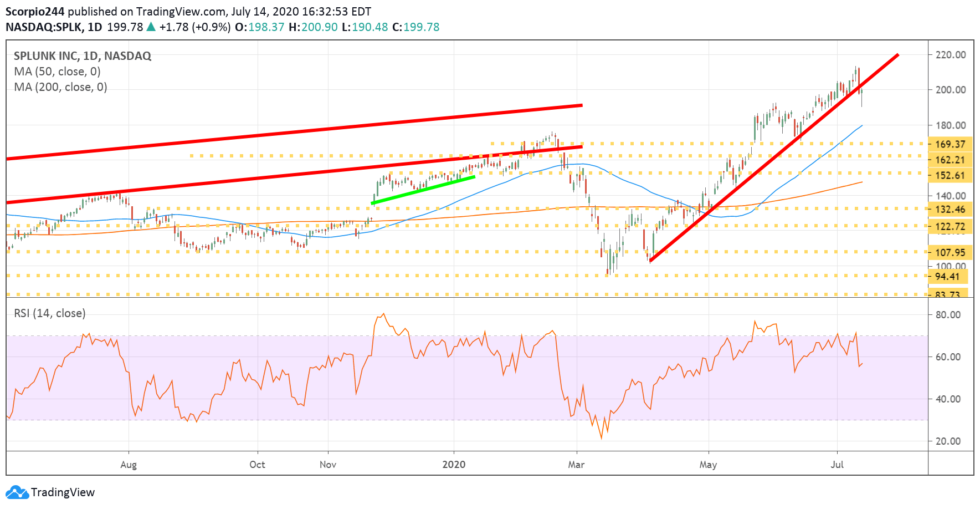Click the Scorpio244 author name
The height and width of the screenshot is (509, 980).
click(x=35, y=12)
